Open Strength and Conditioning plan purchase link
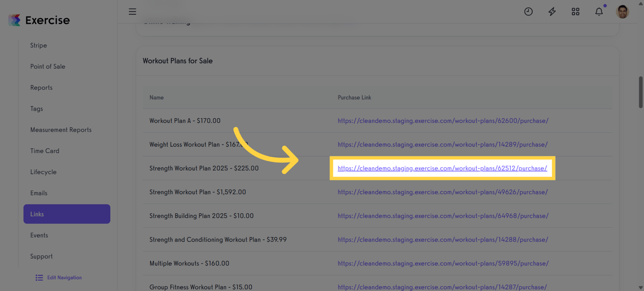This screenshot has height=291, width=644. click(x=443, y=240)
